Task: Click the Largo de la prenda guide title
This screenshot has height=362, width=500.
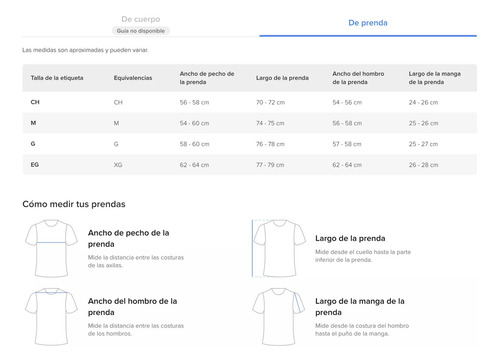Action: click(x=350, y=238)
